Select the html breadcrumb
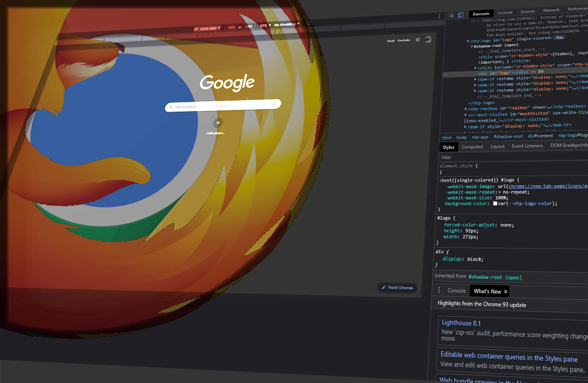This screenshot has width=588, height=383. pos(447,138)
